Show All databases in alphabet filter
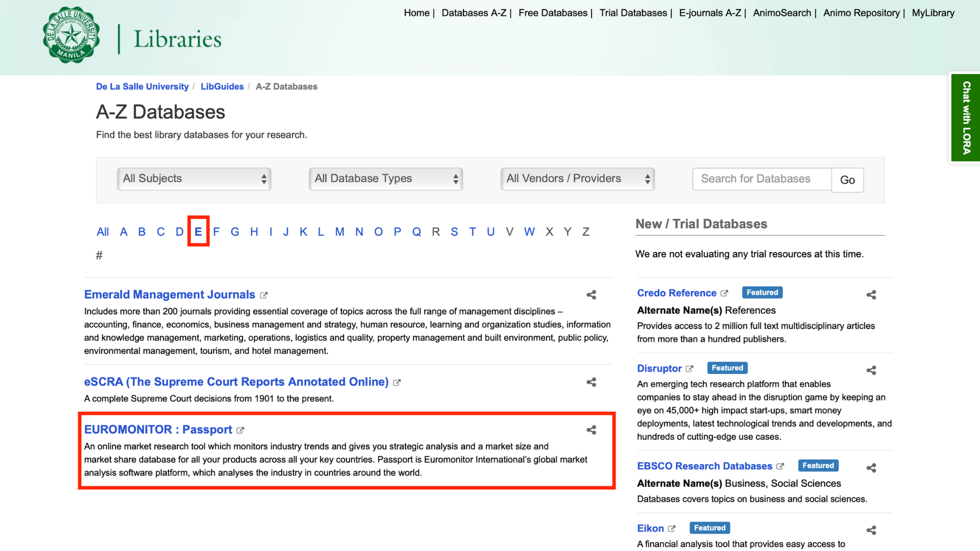The image size is (980, 551). (x=103, y=232)
